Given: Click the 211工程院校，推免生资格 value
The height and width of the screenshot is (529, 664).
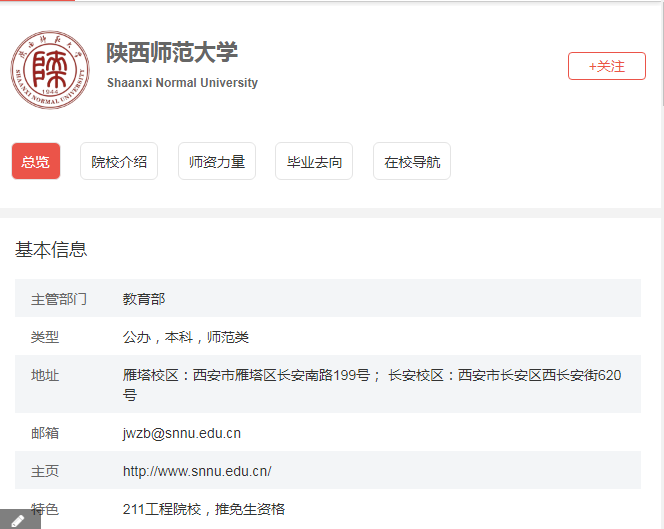Looking at the screenshot, I should coord(204,509).
